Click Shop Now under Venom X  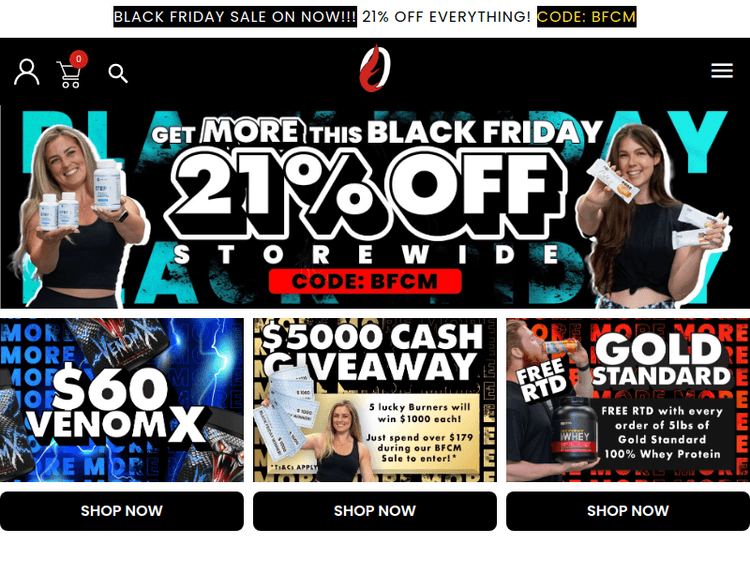(121, 511)
